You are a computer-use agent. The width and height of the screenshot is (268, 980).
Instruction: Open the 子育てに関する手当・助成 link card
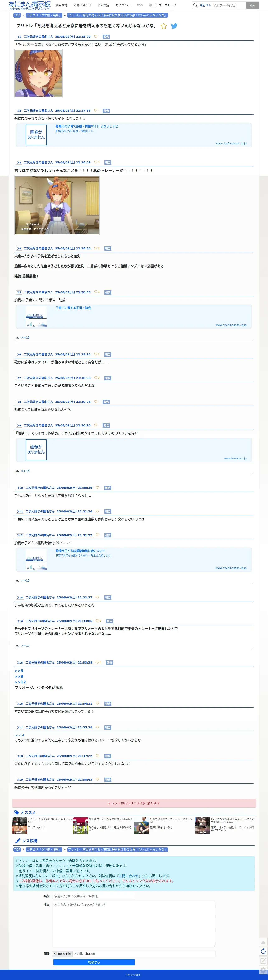[134, 316]
